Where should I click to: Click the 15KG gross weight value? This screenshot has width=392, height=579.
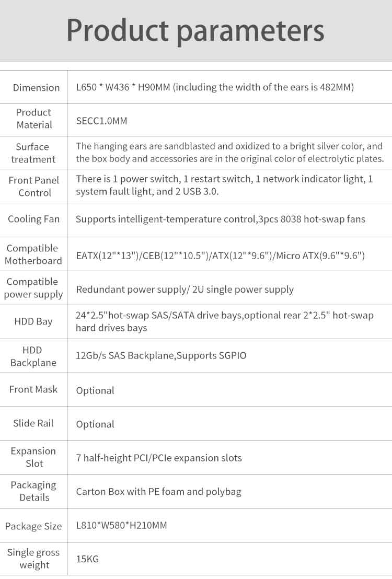[87, 559]
